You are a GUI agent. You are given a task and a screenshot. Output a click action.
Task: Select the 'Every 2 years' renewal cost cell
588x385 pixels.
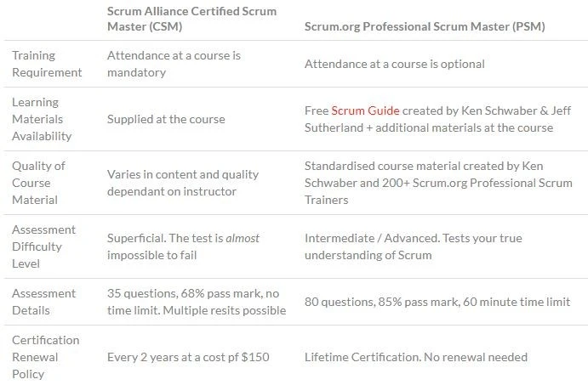pos(188,357)
